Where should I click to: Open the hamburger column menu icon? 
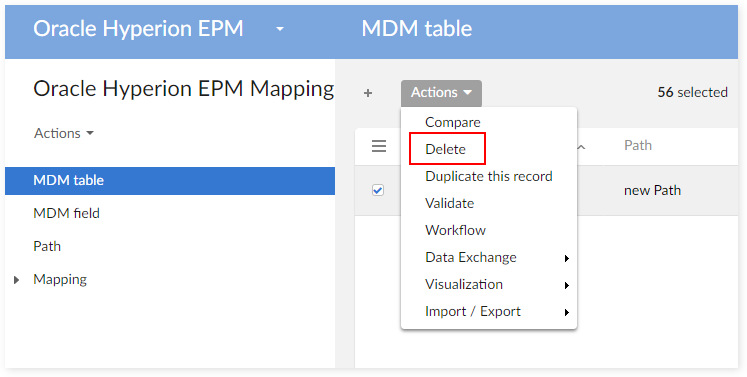(x=379, y=146)
